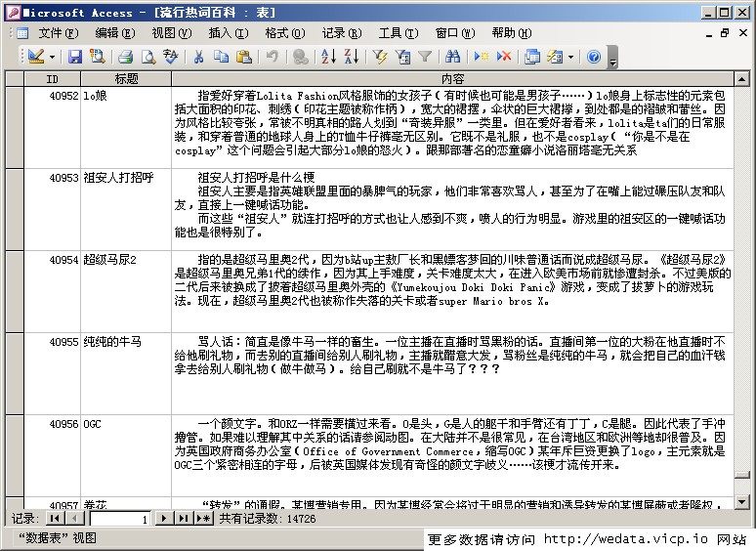Select row selector for record 40952
The image size is (756, 551).
15,127
